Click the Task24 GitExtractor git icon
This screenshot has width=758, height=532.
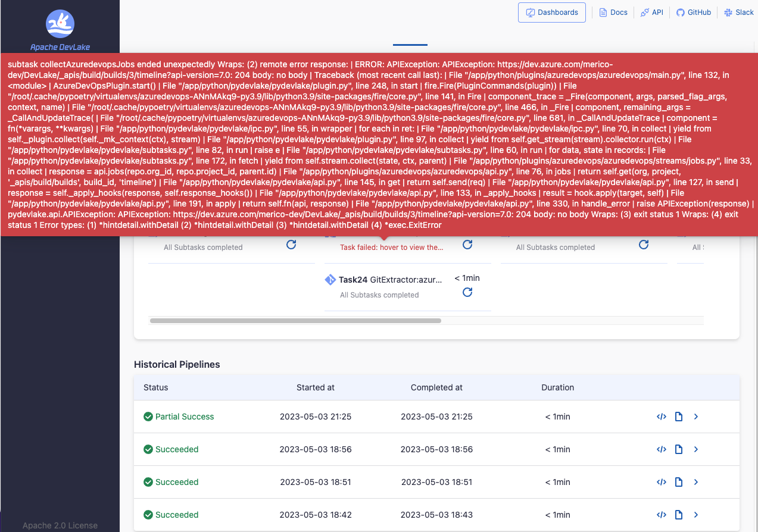330,280
